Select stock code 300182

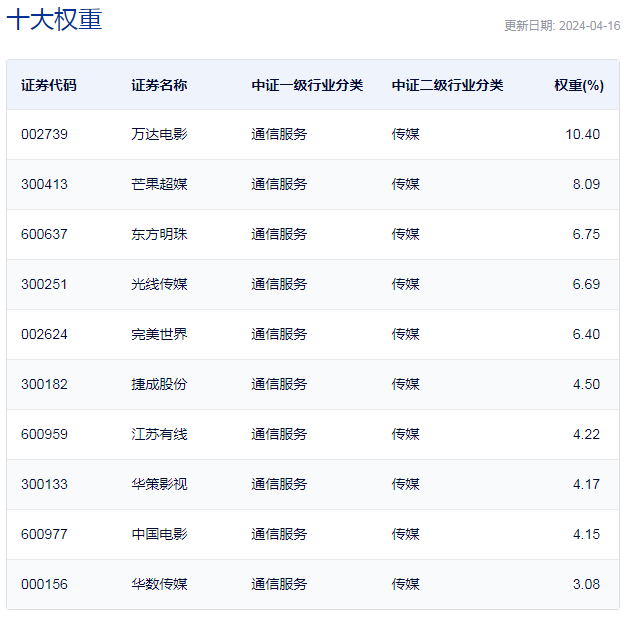tap(44, 384)
